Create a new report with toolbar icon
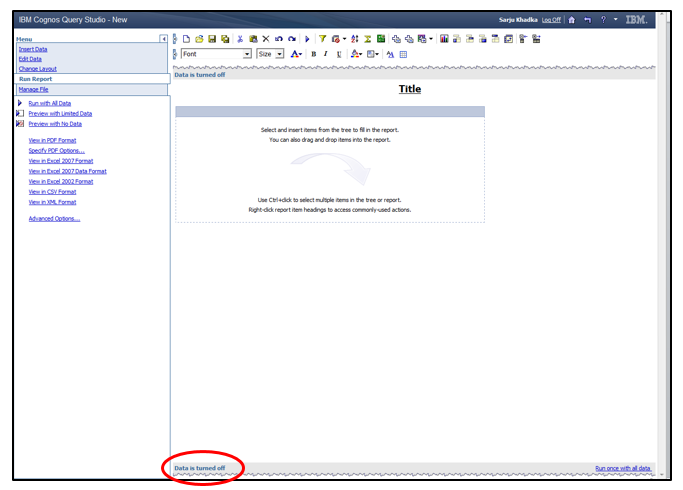The image size is (683, 490). (x=186, y=39)
